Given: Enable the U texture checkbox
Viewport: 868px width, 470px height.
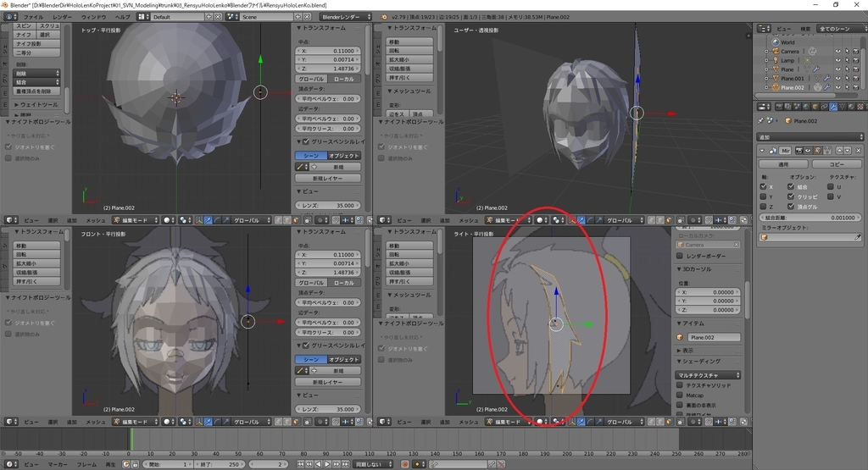Looking at the screenshot, I should click(831, 187).
